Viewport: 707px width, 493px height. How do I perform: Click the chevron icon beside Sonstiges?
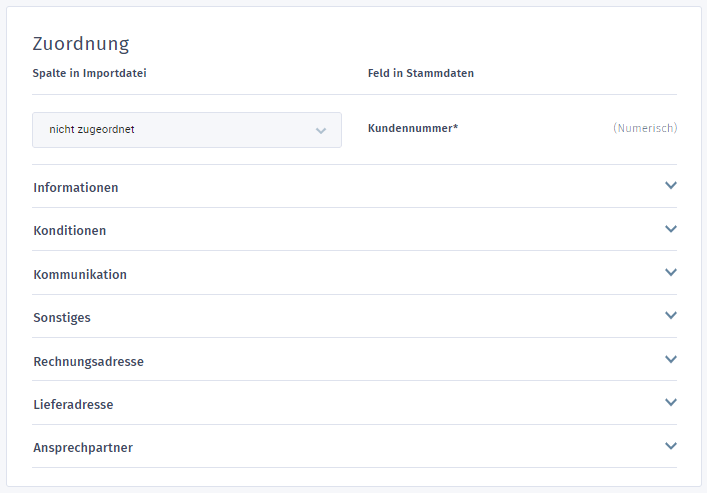point(671,316)
